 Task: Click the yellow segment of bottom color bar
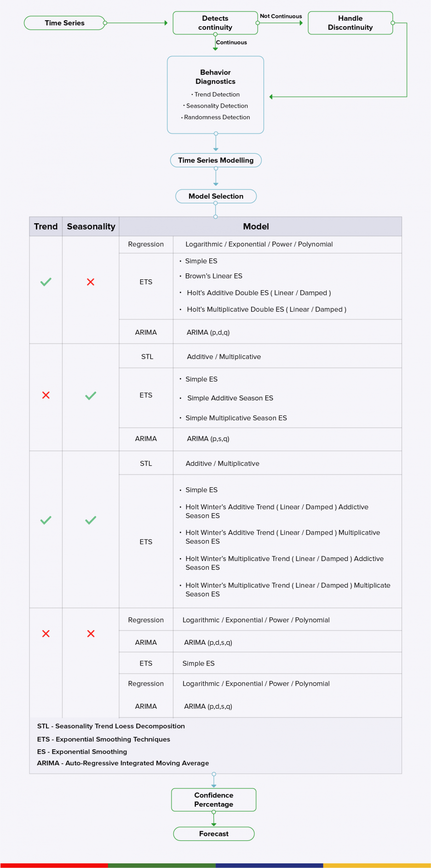(377, 865)
